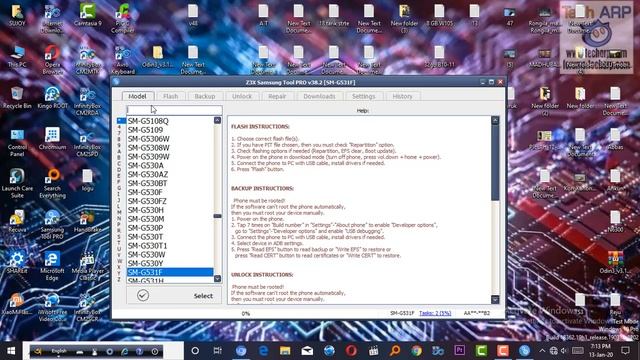Click model list scroll-up arrow

218,120
